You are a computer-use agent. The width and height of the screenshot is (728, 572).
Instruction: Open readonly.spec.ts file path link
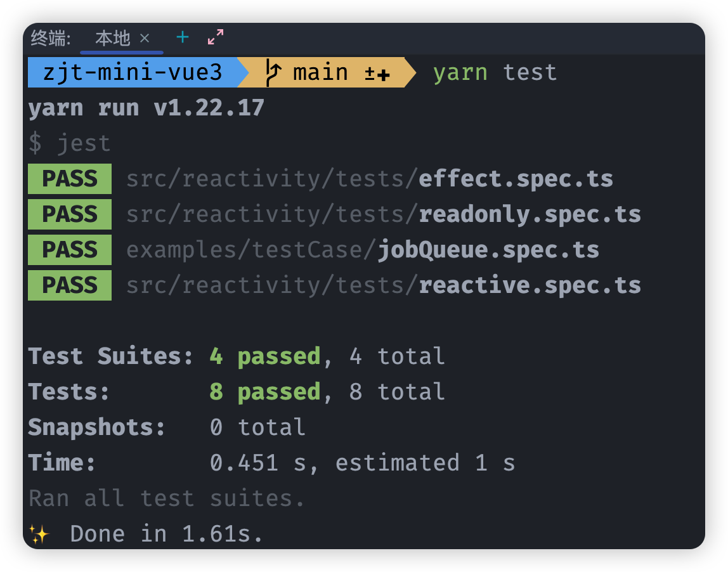[x=384, y=214]
